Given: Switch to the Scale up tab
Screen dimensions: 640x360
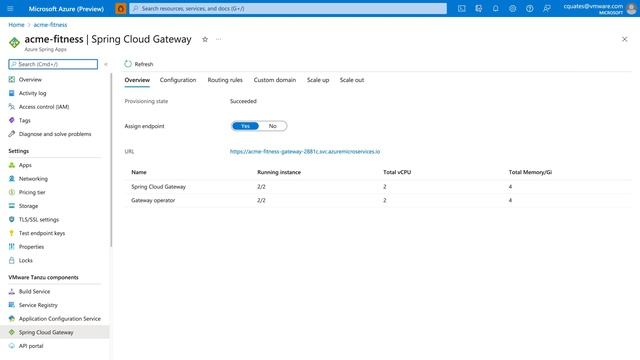Looking at the screenshot, I should [x=318, y=80].
